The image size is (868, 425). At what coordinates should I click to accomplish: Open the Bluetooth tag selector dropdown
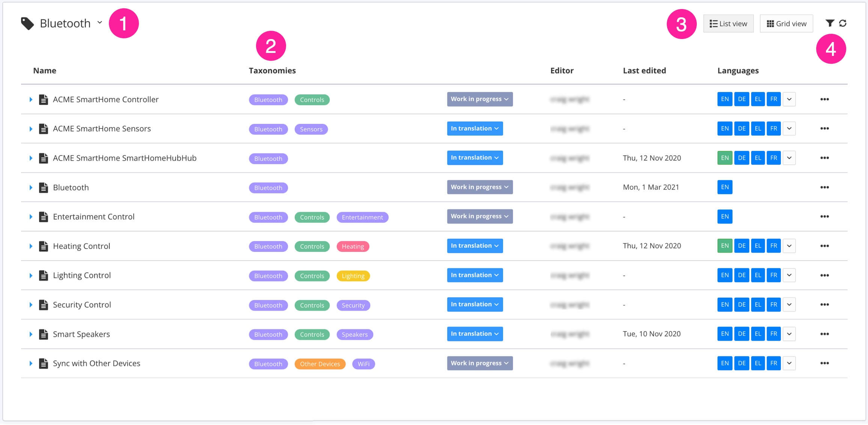click(99, 23)
